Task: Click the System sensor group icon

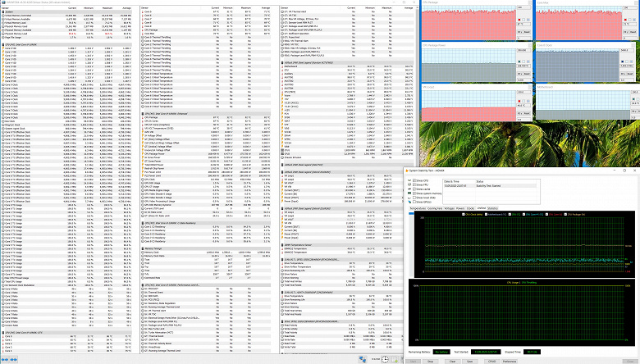Action: pos(3,11)
